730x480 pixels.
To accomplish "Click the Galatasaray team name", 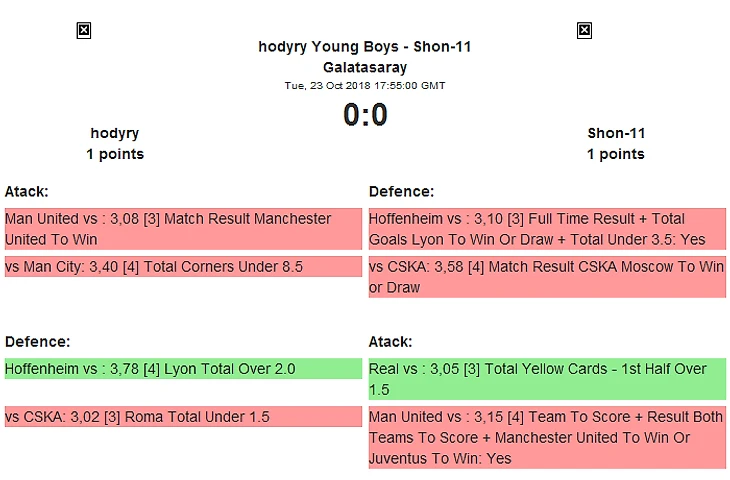I will 365,67.
